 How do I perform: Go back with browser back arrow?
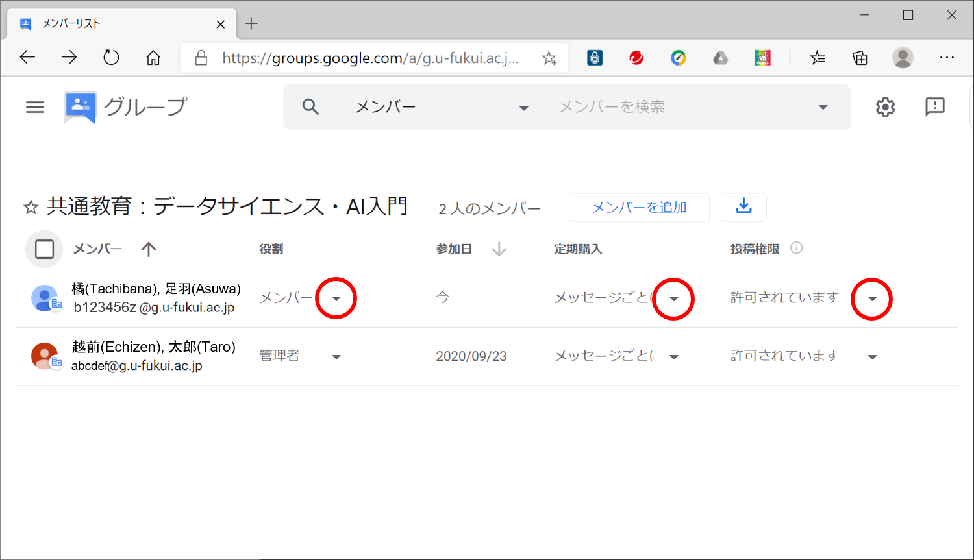pos(27,58)
